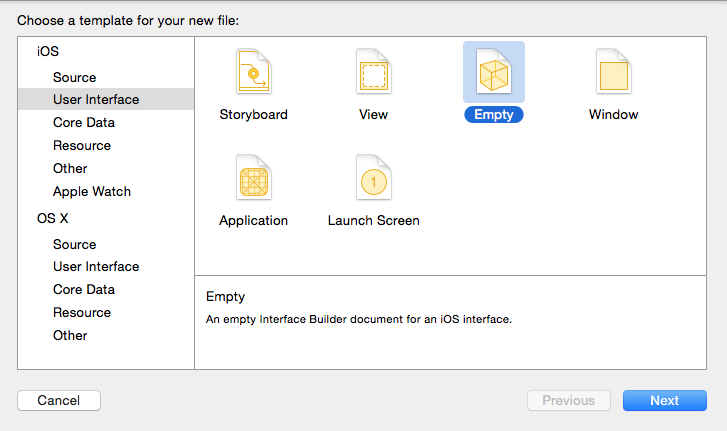
Task: Choose the View template icon
Action: [x=374, y=72]
